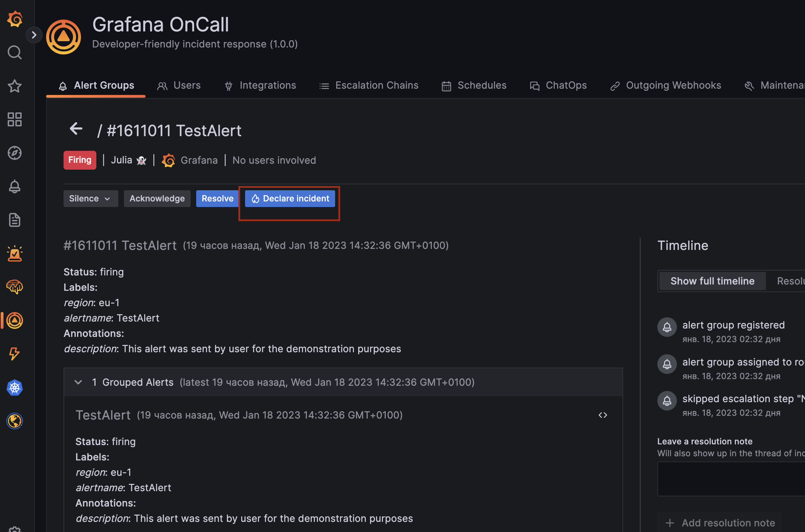Screen dimensions: 805x532
Task: Click the Declare incident button
Action: click(289, 198)
